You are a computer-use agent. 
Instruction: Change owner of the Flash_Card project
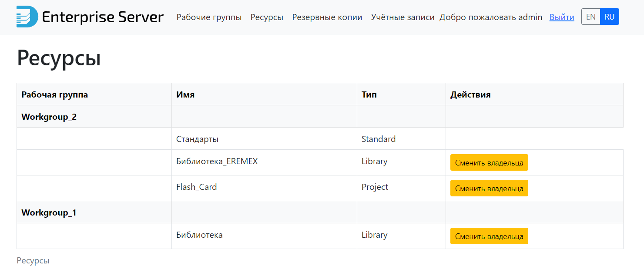pos(489,189)
